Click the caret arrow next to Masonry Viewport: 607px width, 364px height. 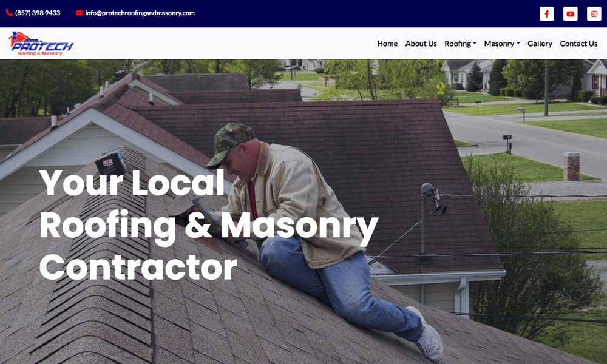point(518,44)
